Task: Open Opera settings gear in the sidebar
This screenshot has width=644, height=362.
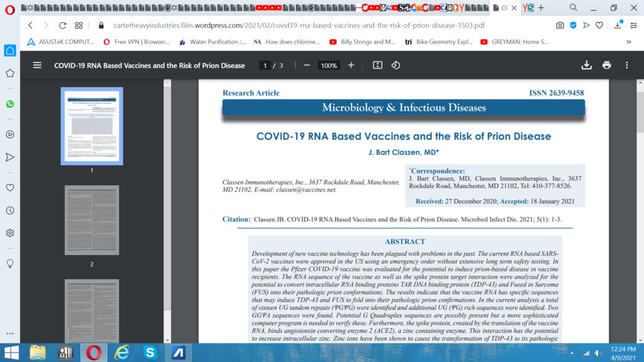Action: coord(10,233)
